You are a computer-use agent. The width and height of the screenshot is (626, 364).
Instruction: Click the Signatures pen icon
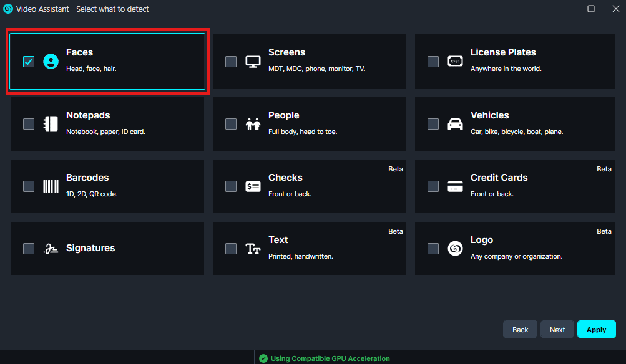click(x=51, y=248)
